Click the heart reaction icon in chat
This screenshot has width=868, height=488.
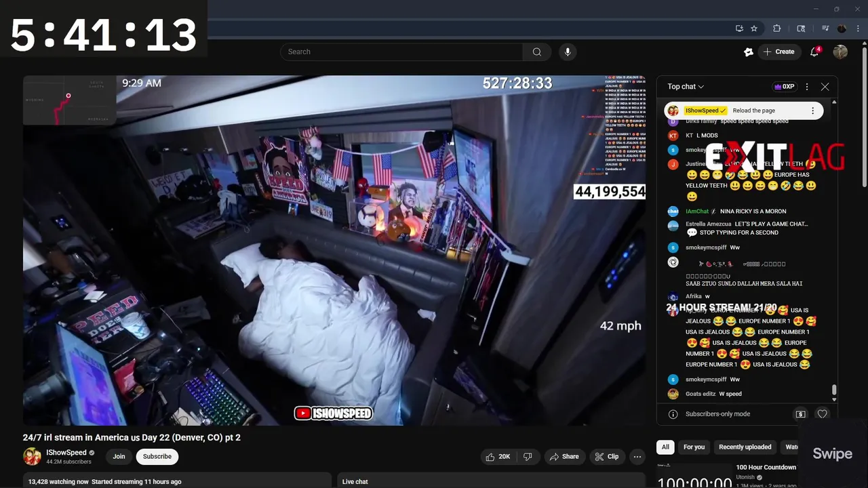pos(822,414)
